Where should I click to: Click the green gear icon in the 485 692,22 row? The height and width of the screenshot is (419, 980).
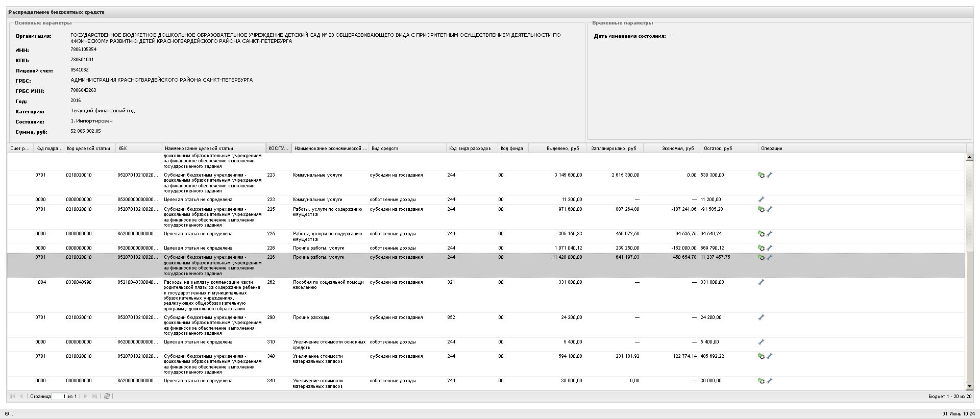pos(761,356)
